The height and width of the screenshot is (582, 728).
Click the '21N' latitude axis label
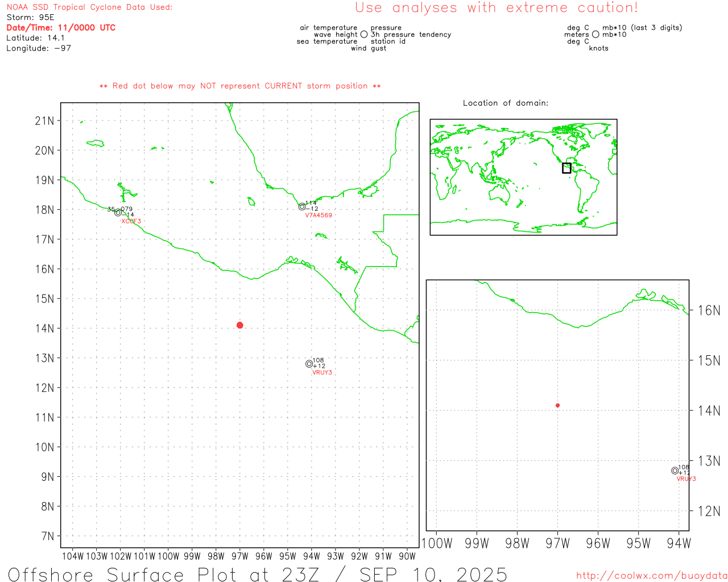click(x=44, y=120)
